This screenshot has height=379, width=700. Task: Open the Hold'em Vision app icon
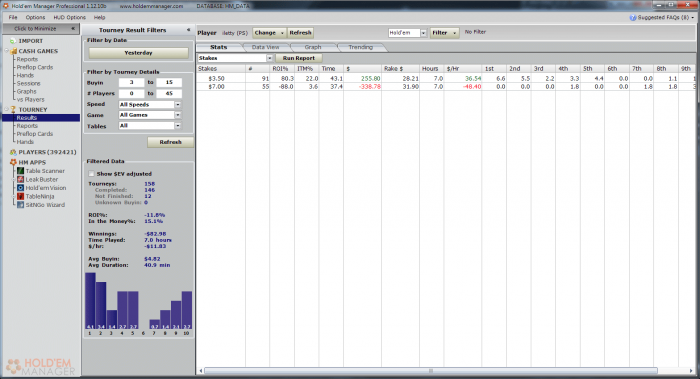pyautogui.click(x=21, y=188)
